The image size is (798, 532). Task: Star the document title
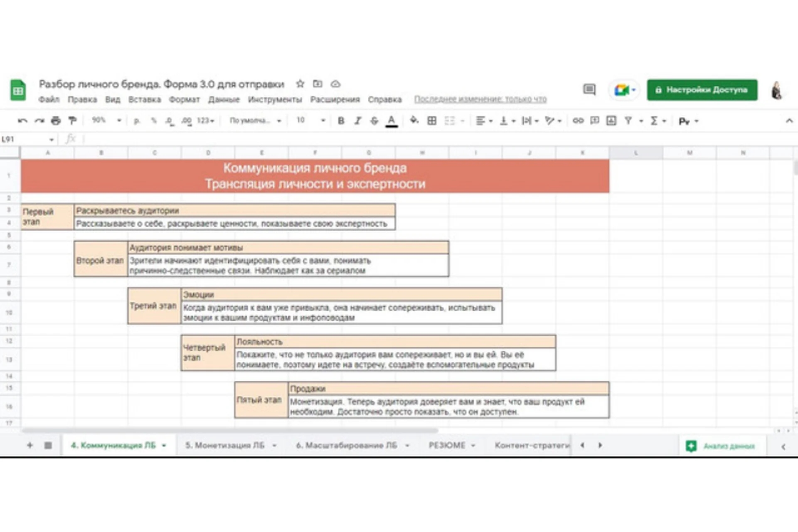coord(300,84)
